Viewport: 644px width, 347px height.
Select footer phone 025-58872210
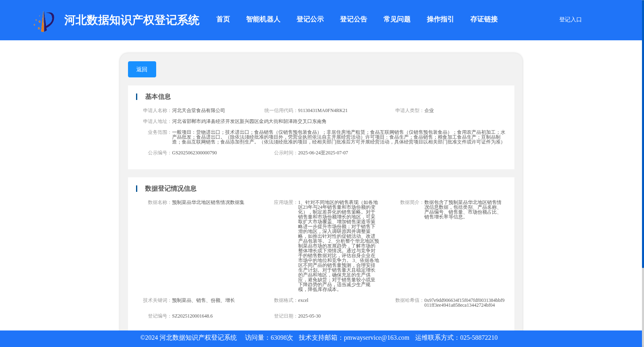click(x=479, y=338)
